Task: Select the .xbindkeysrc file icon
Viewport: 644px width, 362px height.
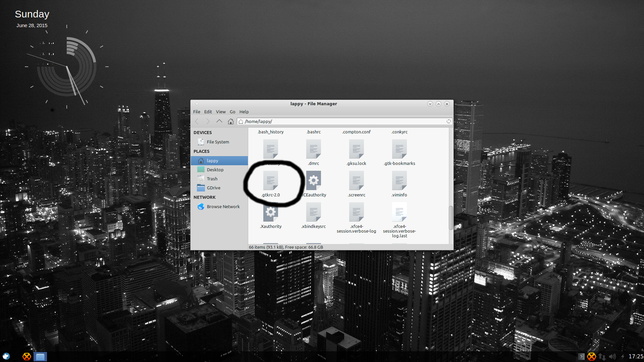Action: tap(314, 212)
